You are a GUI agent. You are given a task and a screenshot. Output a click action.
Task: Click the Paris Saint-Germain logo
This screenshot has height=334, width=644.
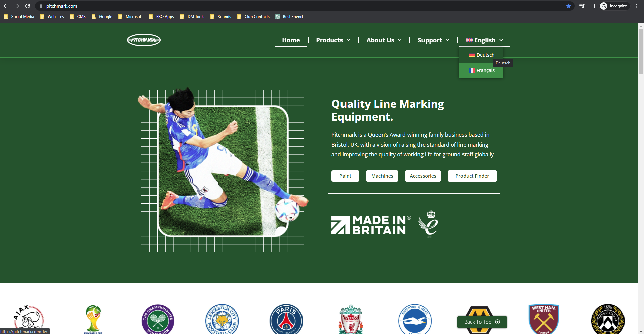point(286,319)
